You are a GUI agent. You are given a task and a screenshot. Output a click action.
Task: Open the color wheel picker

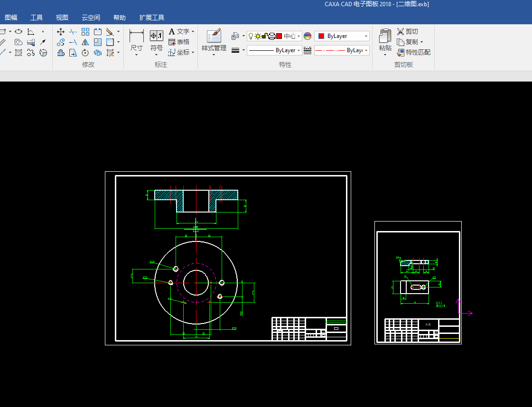tap(308, 36)
